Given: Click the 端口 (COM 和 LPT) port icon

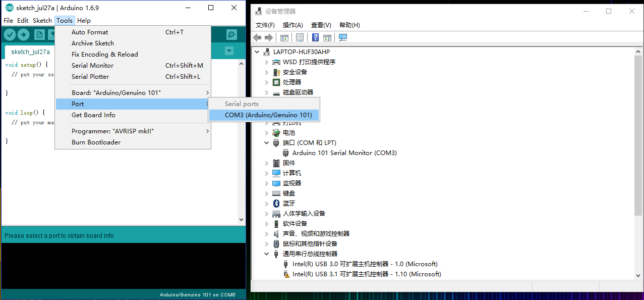Looking at the screenshot, I should 276,142.
